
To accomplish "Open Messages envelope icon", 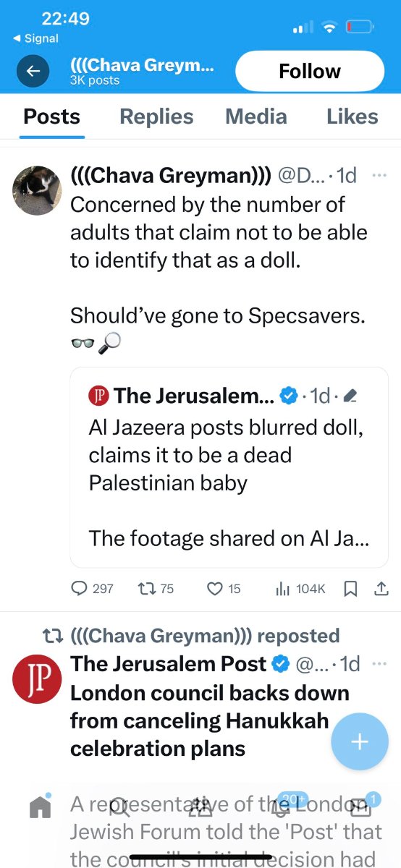I will pyautogui.click(x=360, y=805).
